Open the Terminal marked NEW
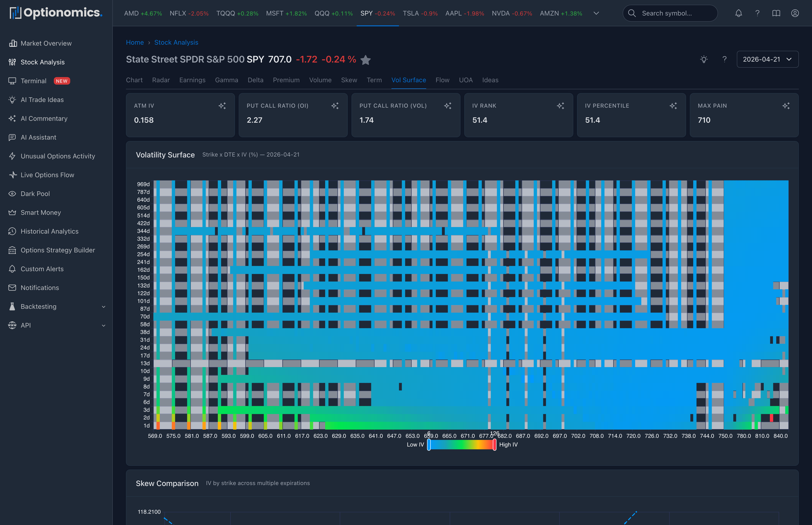This screenshot has height=525, width=812. click(34, 81)
